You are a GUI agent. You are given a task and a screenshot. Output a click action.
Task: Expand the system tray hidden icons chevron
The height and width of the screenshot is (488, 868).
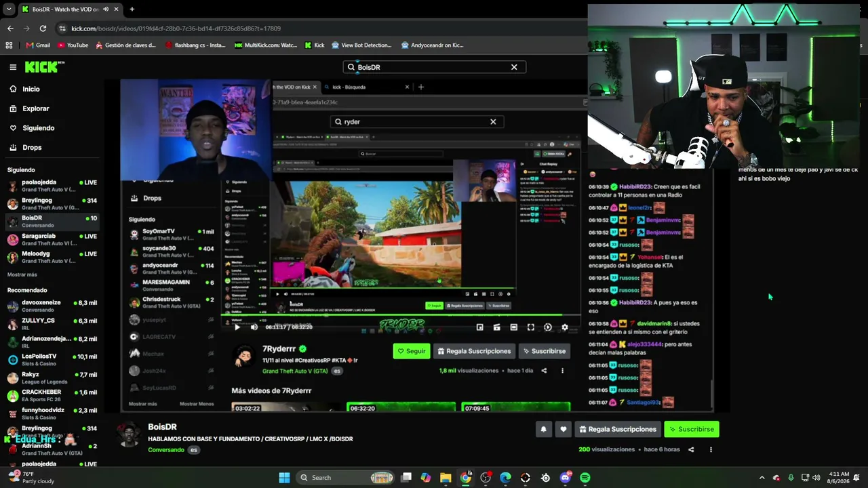pyautogui.click(x=762, y=478)
